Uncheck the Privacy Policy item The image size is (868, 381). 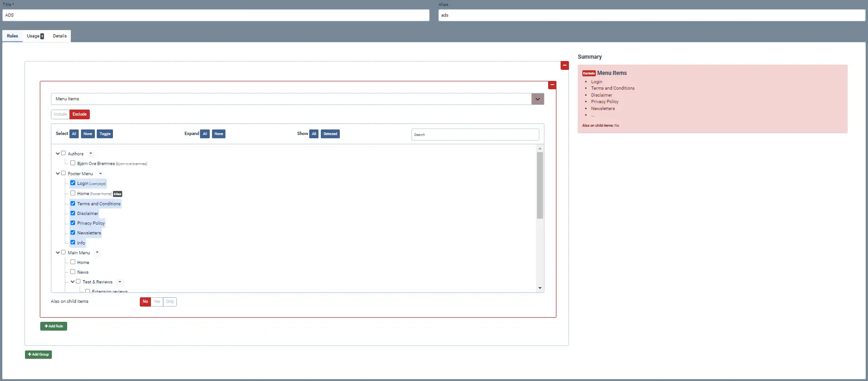(73, 222)
